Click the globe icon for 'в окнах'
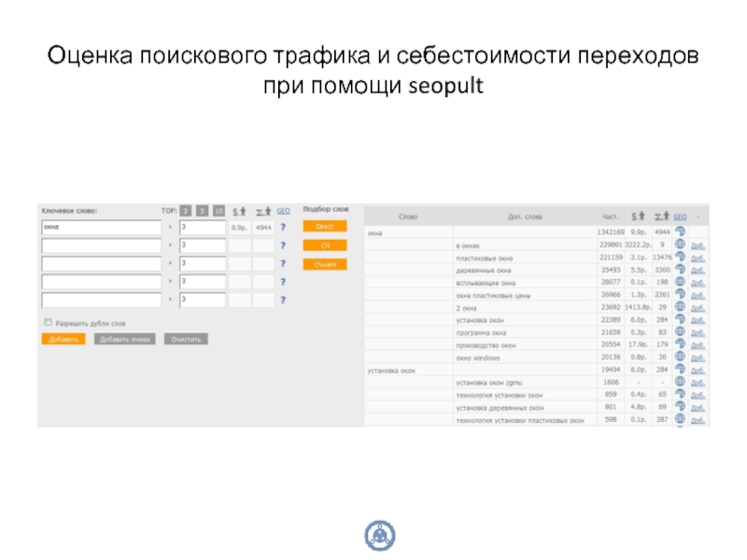Screen dimensions: 747x560 pyautogui.click(x=680, y=245)
